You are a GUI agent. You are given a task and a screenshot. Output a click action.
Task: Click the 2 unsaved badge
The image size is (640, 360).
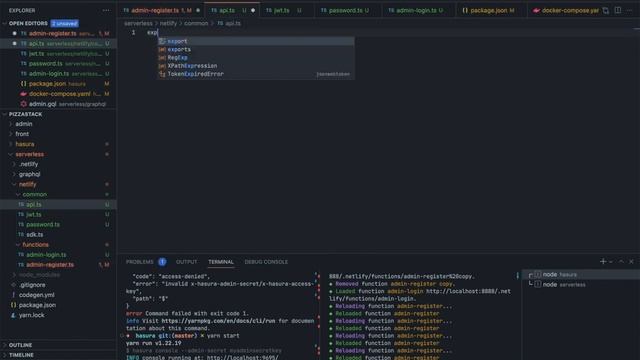tap(64, 24)
